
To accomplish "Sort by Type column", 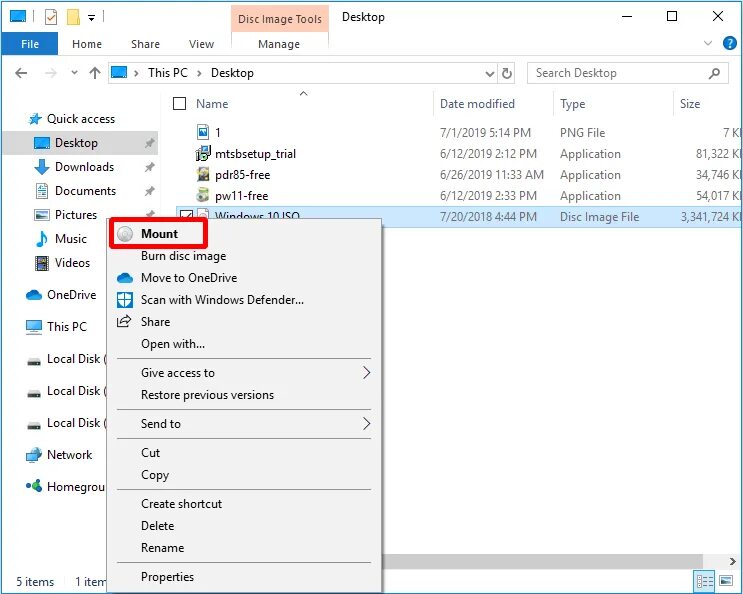I will click(572, 104).
